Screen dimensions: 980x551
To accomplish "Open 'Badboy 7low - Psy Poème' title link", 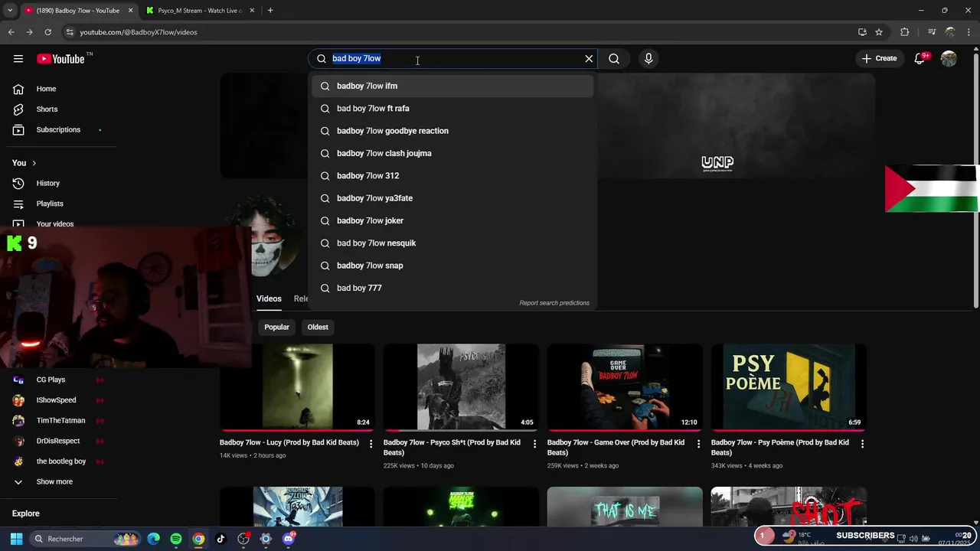I will 780,447.
